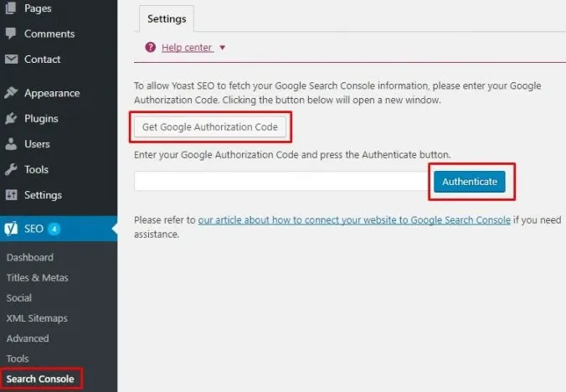Viewport: 566px width, 392px height.
Task: Open the WordPress Settings sidebar item
Action: (x=43, y=195)
